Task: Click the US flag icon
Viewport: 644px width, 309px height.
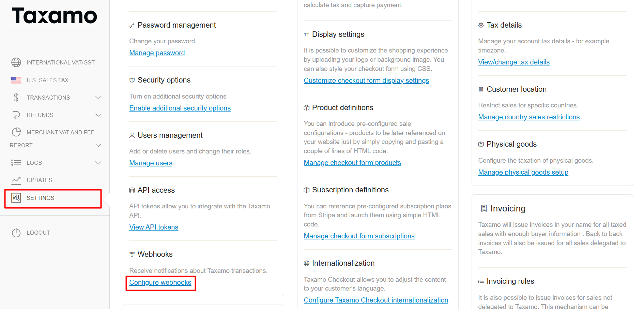Action: [x=16, y=80]
